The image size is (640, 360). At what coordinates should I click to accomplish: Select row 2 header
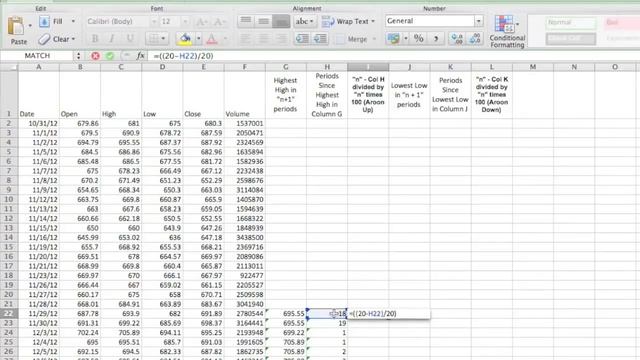tap(9, 123)
